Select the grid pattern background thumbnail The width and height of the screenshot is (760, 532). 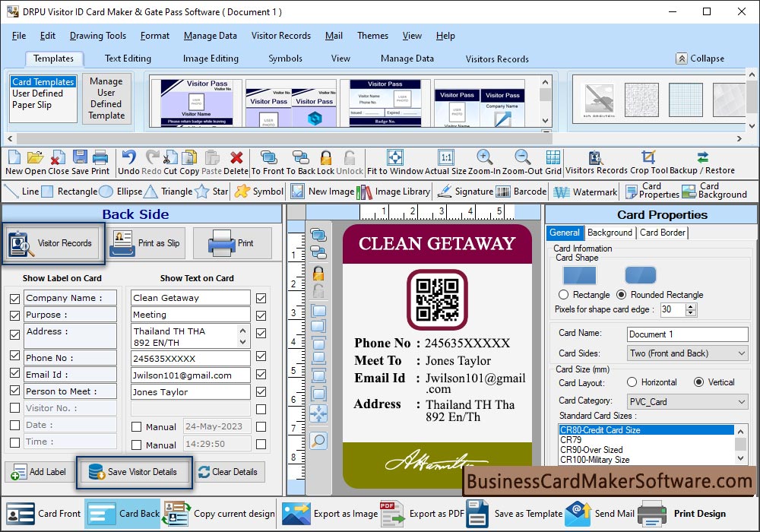pos(686,100)
